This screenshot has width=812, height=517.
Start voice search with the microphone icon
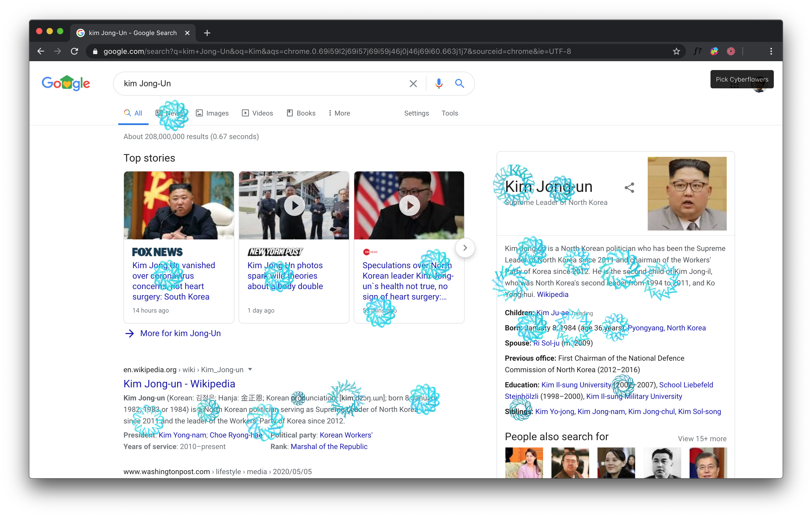438,84
